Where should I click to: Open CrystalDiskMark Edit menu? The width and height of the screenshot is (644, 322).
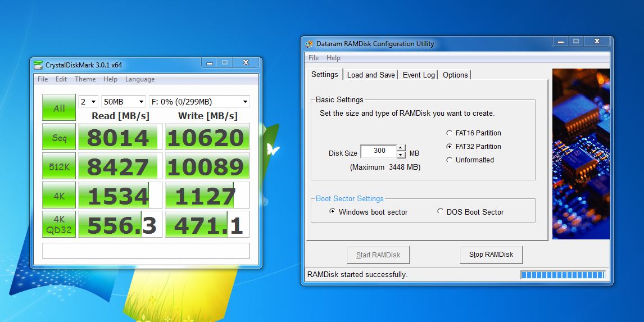pos(61,79)
